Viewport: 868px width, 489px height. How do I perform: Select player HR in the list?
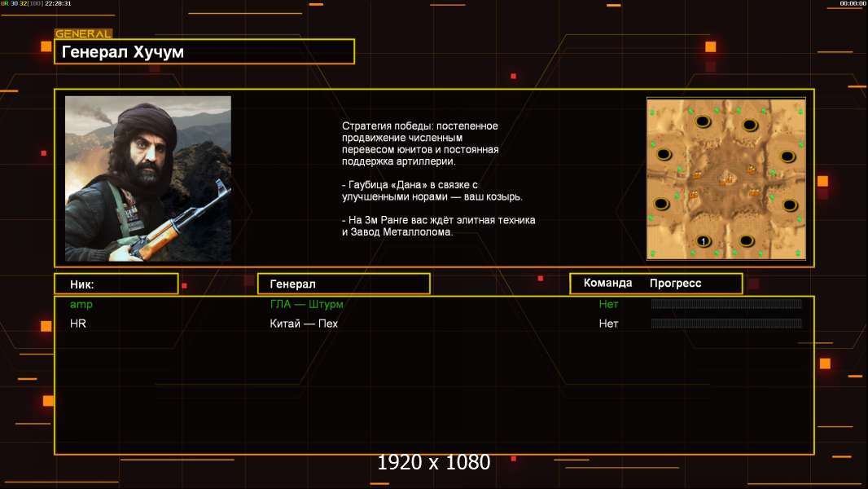[x=78, y=324]
